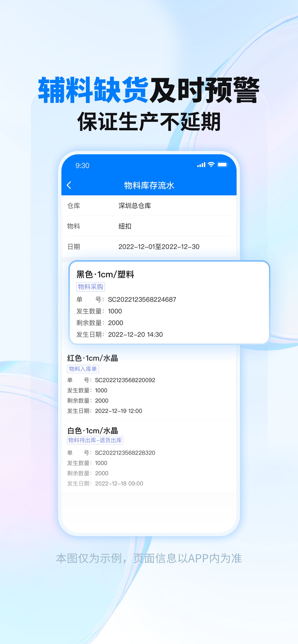298x644 pixels.
Task: Select order number SC2022123568228320
Action: pyautogui.click(x=125, y=453)
